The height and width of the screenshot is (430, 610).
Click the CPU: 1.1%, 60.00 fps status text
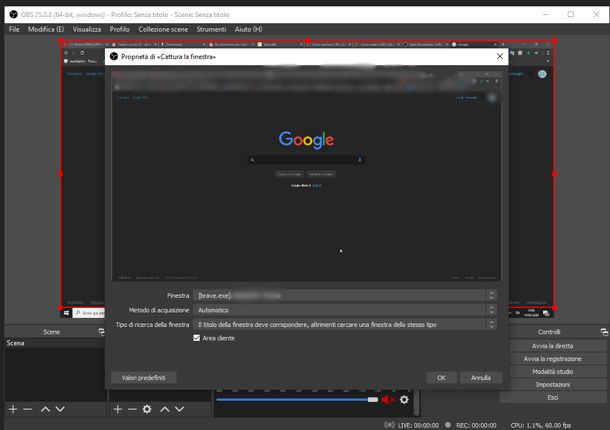click(541, 425)
